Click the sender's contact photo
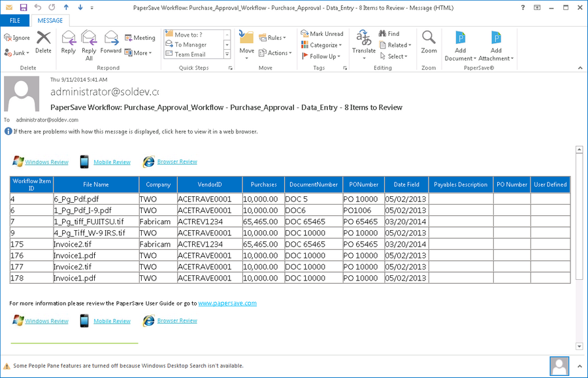 coord(22,94)
